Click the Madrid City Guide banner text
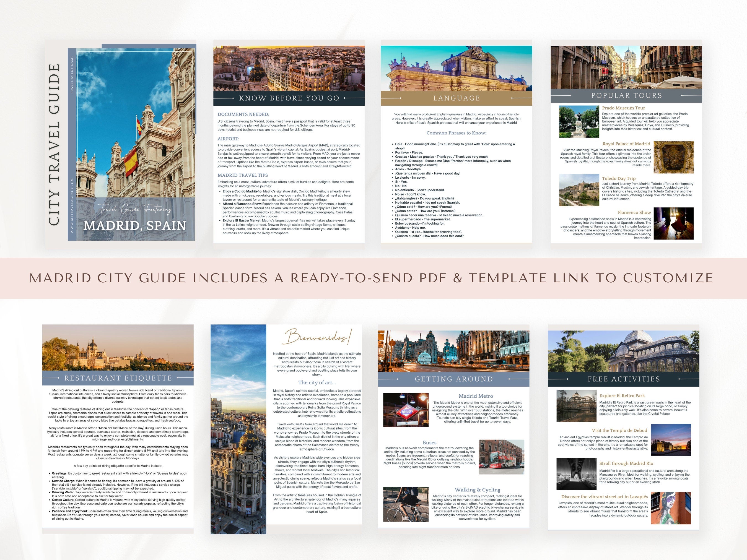 (372, 278)
